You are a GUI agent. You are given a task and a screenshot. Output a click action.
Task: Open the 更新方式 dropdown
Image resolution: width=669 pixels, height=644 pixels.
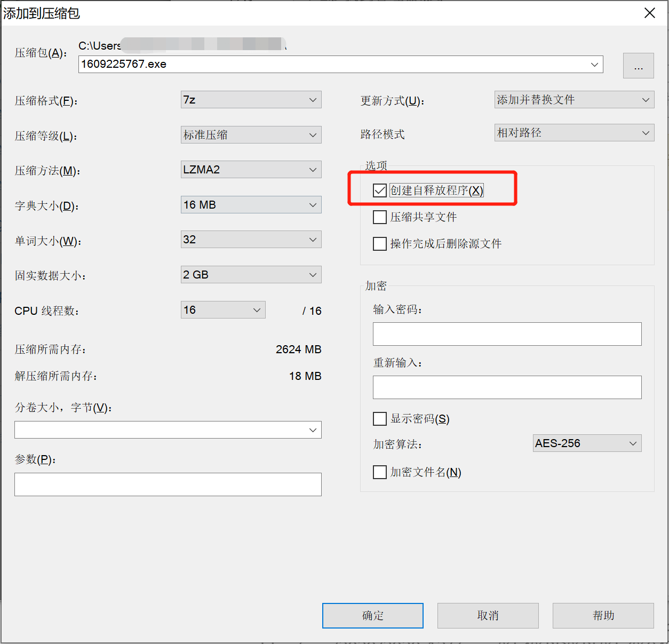pos(574,100)
